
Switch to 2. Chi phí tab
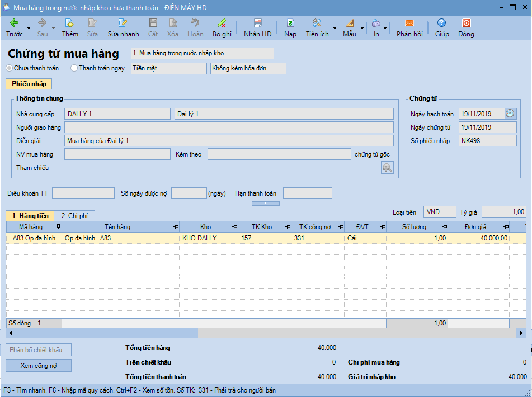[x=74, y=216]
